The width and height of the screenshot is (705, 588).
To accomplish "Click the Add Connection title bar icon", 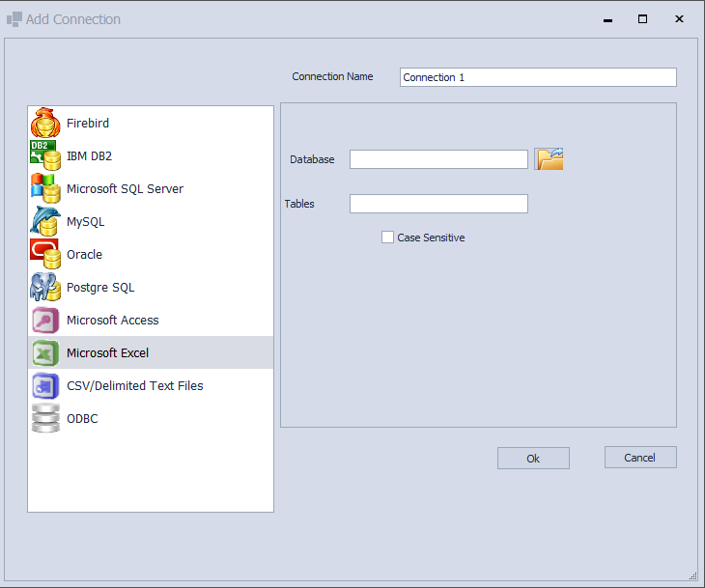I will coord(14,19).
